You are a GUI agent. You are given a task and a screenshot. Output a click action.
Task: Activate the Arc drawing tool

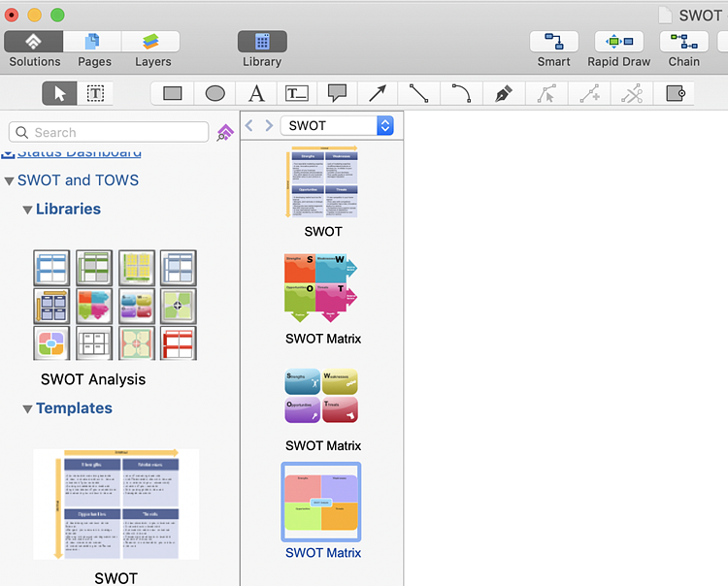(x=461, y=93)
